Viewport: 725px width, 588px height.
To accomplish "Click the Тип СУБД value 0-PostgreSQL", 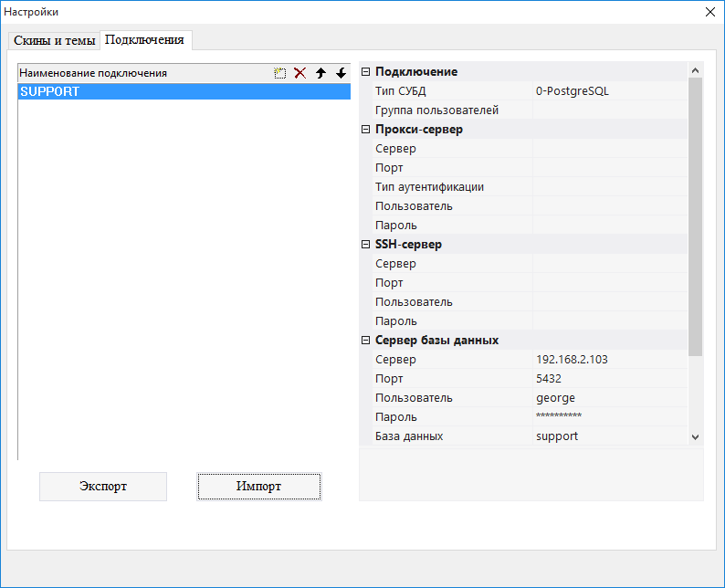I will click(609, 91).
